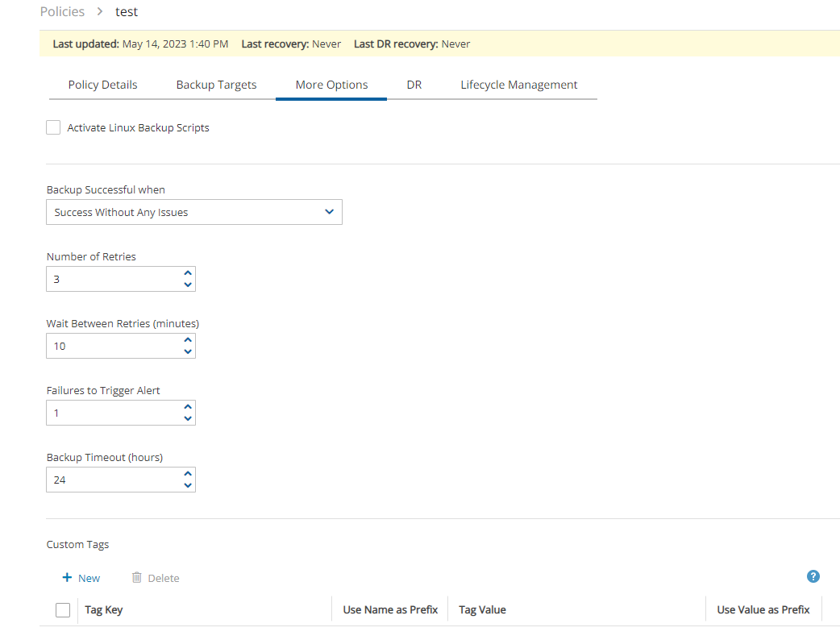Click the Delete trash can icon

pyautogui.click(x=137, y=578)
